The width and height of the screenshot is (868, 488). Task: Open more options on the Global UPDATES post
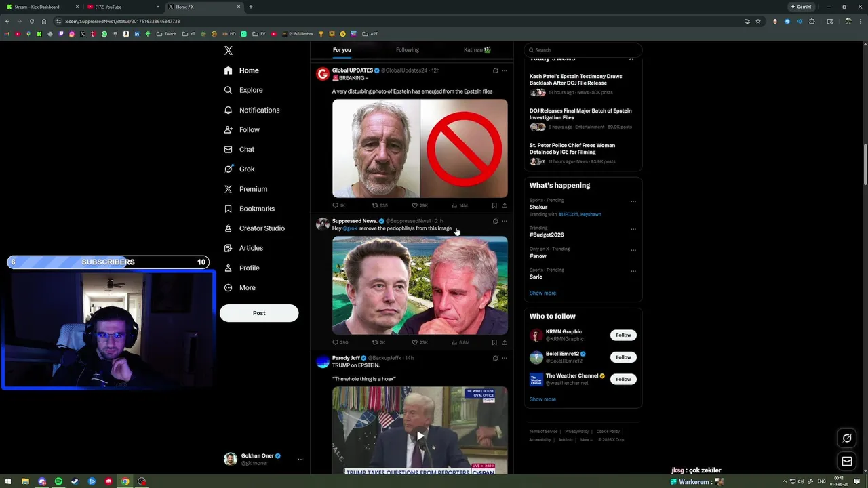tap(505, 70)
